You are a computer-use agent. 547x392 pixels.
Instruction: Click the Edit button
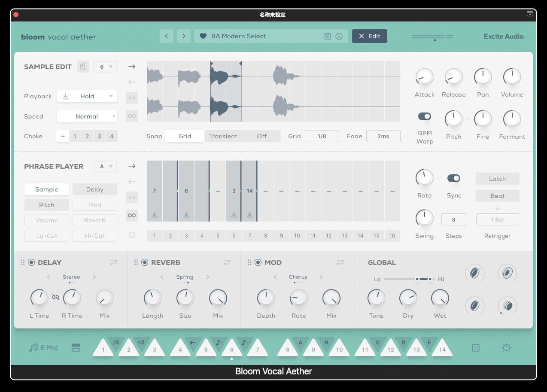[x=370, y=36]
